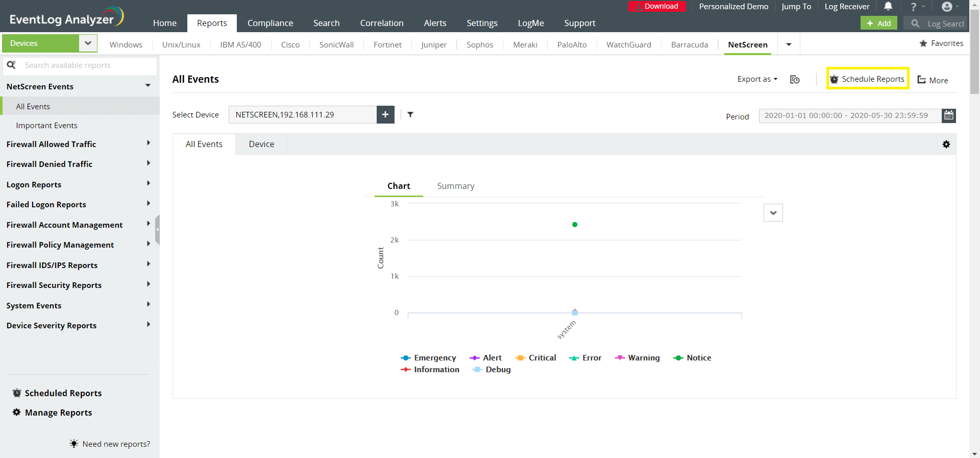This screenshot has width=980, height=458.
Task: Toggle Critical series in chart legend
Action: 535,358
